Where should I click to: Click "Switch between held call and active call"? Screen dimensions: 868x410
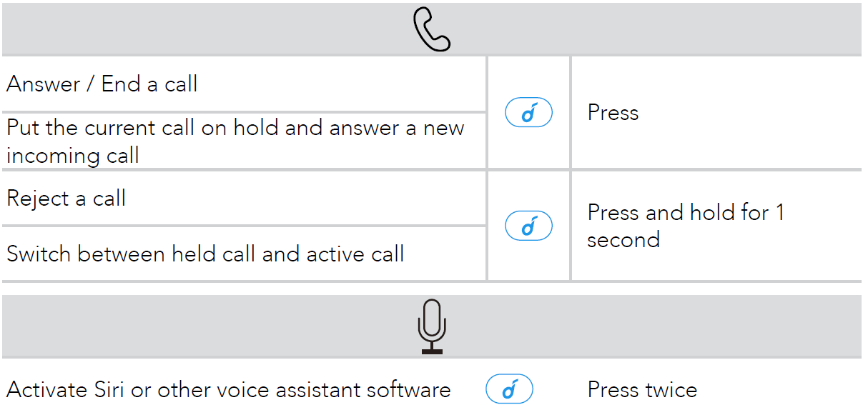pyautogui.click(x=205, y=254)
